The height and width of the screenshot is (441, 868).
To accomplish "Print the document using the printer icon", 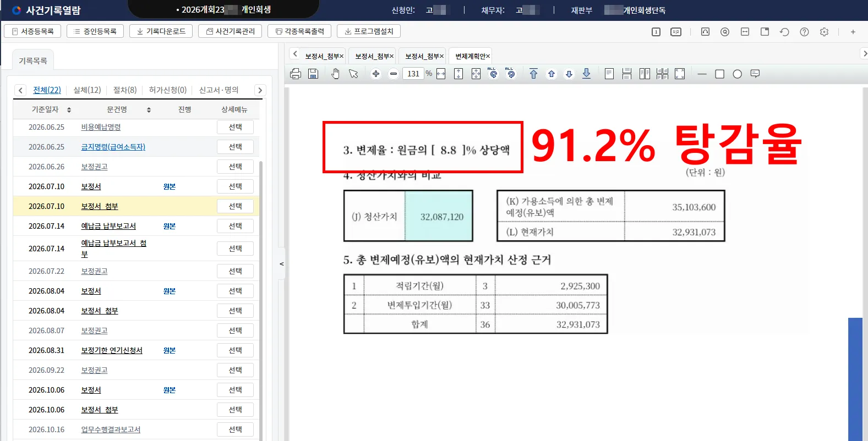I will click(296, 74).
